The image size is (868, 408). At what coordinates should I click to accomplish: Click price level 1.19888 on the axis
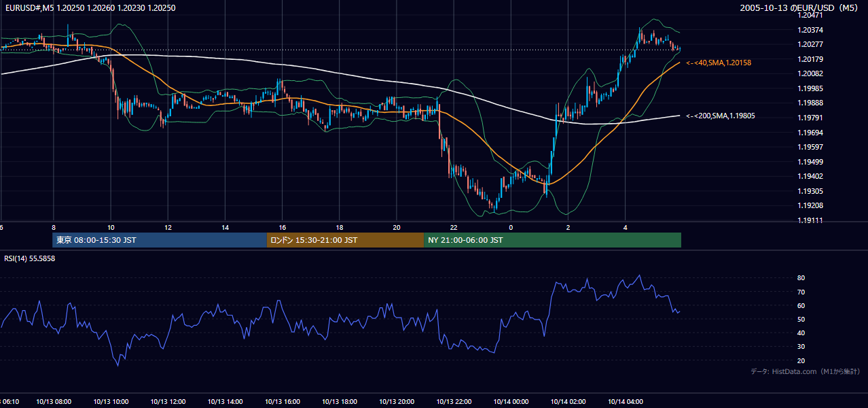(x=810, y=103)
